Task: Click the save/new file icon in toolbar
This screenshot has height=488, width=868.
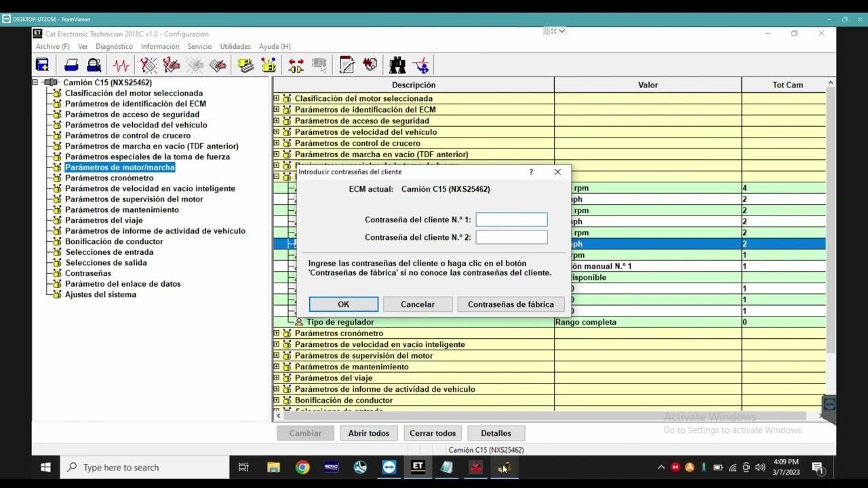Action: point(42,65)
